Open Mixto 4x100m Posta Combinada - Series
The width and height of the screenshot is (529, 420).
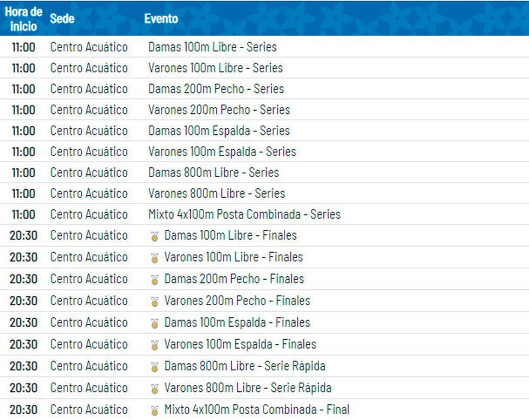coord(244,214)
